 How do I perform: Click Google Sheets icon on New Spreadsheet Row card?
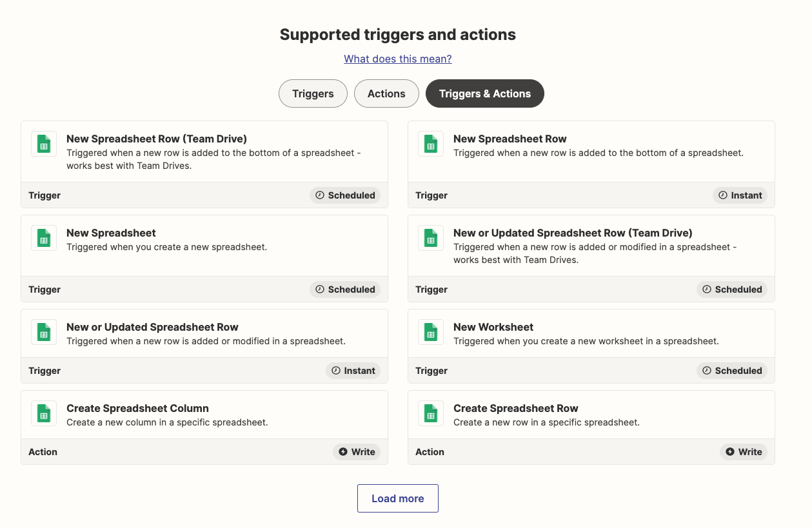[431, 144]
